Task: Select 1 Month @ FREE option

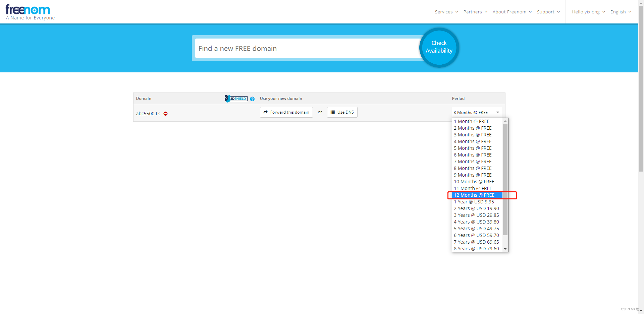Action: 478,121
